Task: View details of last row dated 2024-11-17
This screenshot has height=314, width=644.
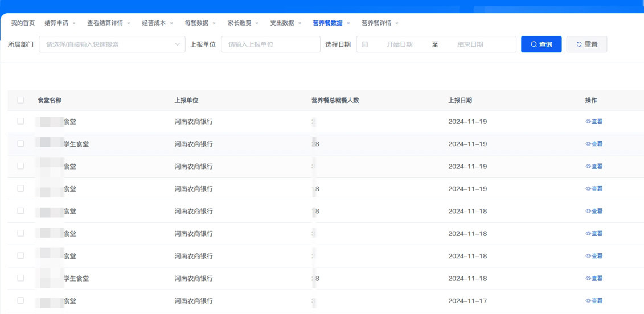Action: (594, 301)
